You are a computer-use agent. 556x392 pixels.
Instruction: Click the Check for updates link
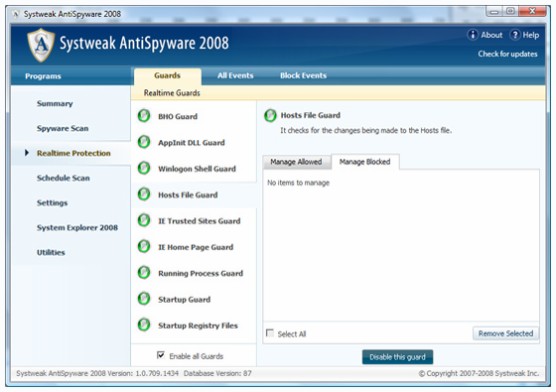pos(507,54)
